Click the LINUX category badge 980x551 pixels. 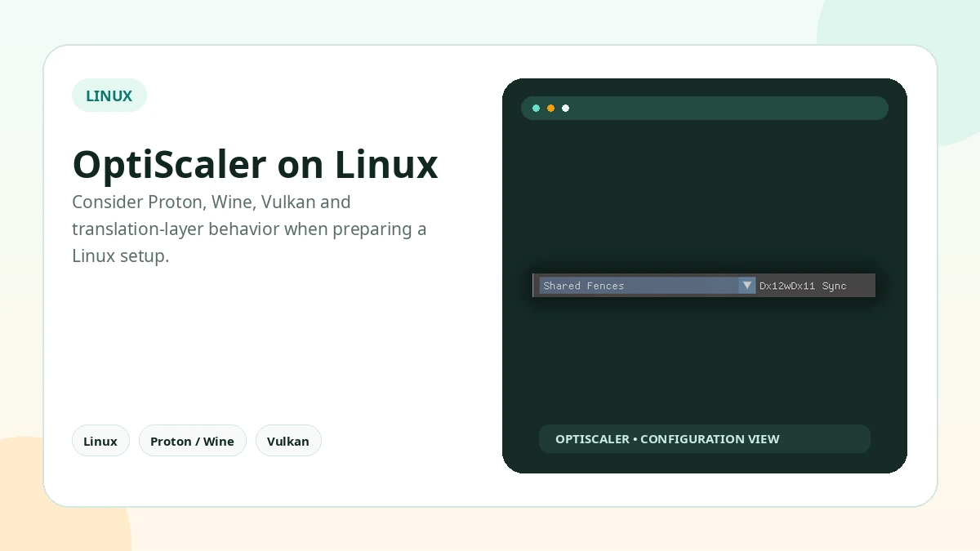(x=109, y=96)
